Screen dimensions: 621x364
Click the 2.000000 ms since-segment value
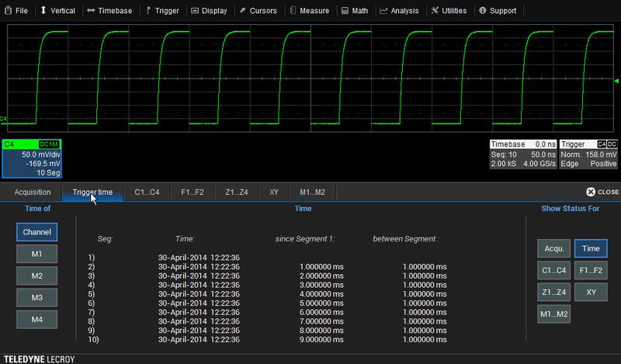point(321,276)
